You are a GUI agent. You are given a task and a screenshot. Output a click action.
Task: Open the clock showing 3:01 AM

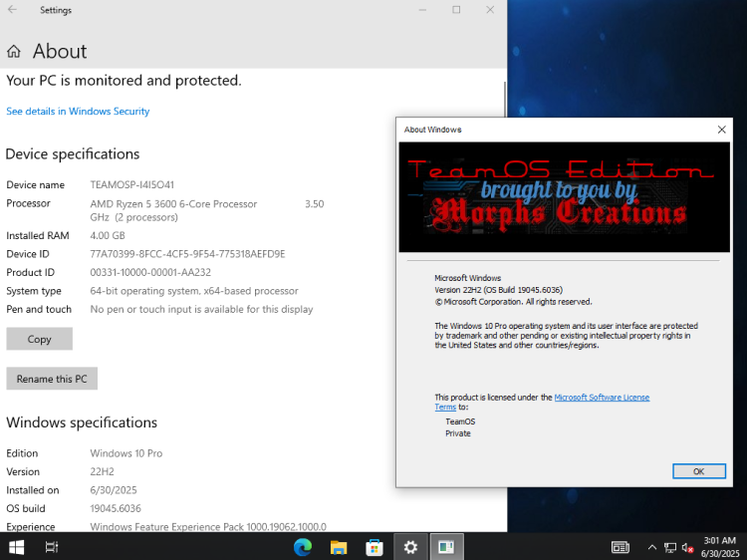point(720,547)
